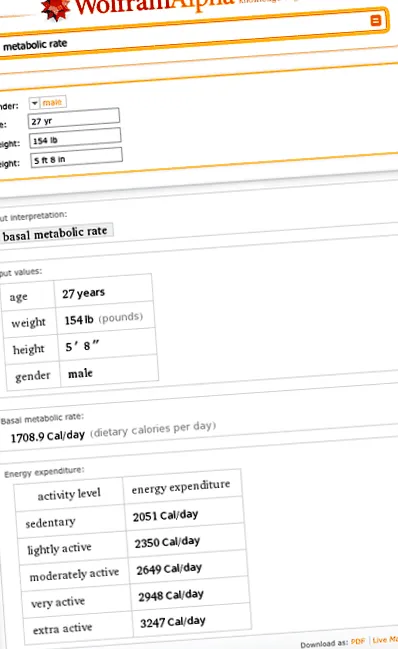
Task: Edit the 154 lb weight field
Action: [x=75, y=138]
